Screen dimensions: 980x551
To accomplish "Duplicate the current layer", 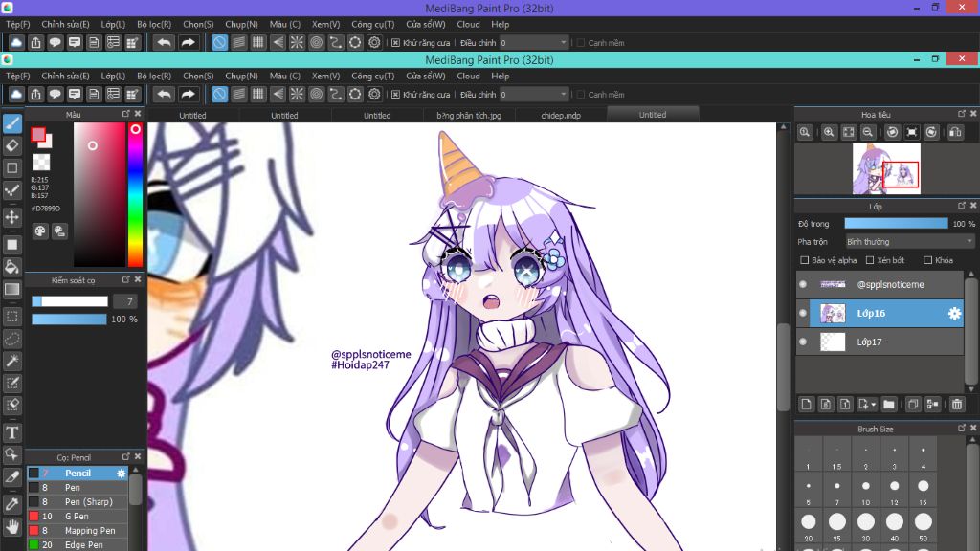I will click(912, 405).
